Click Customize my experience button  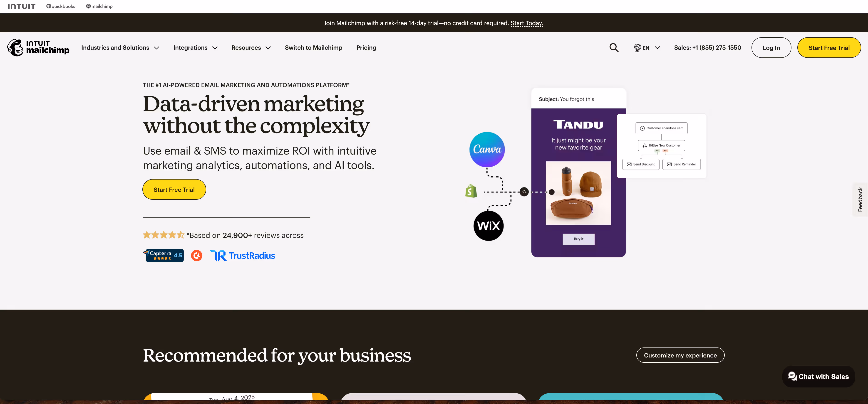(x=680, y=355)
